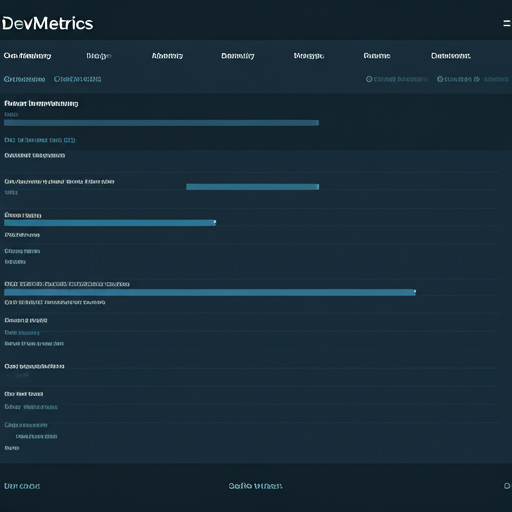Screen dimensions: 512x512
Task: Select the second radio option in the filter row
Action: click(x=440, y=79)
